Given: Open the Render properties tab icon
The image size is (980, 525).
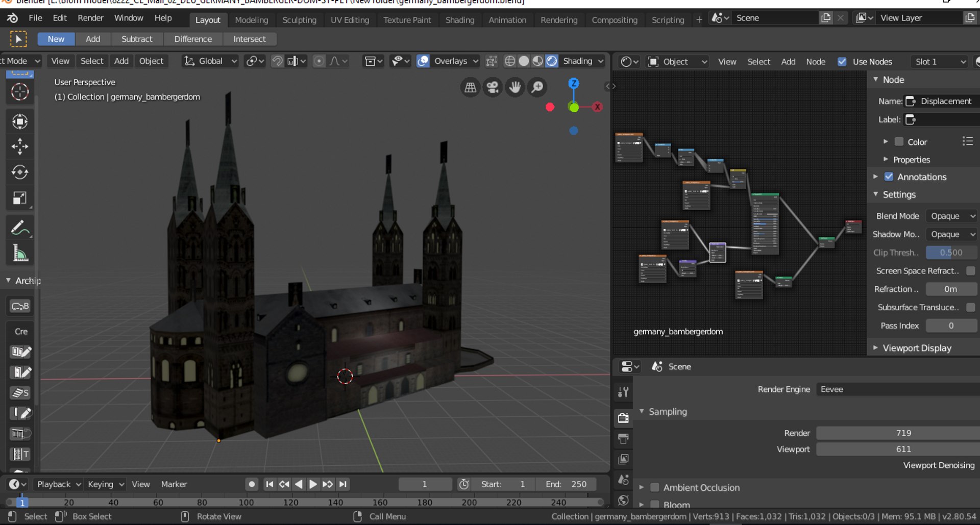Looking at the screenshot, I should pyautogui.click(x=623, y=418).
